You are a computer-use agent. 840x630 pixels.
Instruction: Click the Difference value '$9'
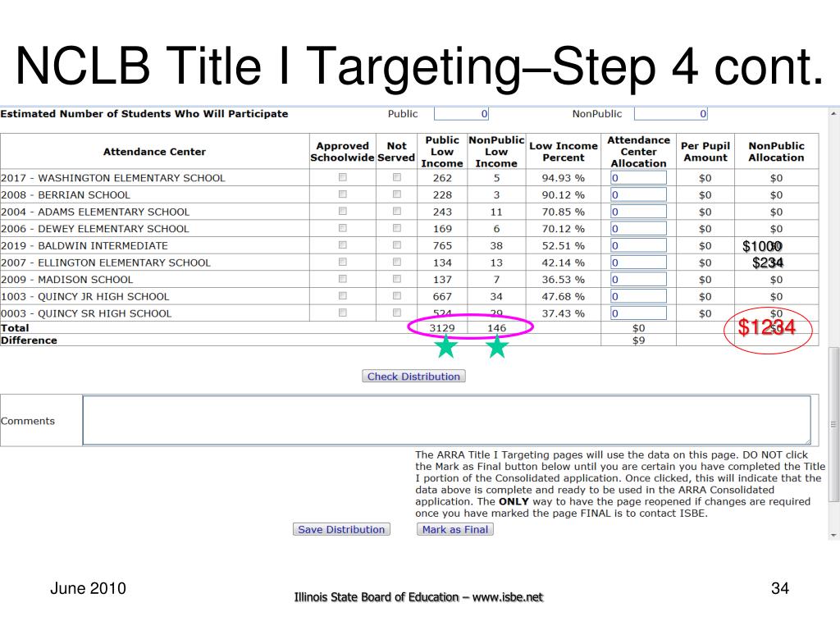[638, 340]
